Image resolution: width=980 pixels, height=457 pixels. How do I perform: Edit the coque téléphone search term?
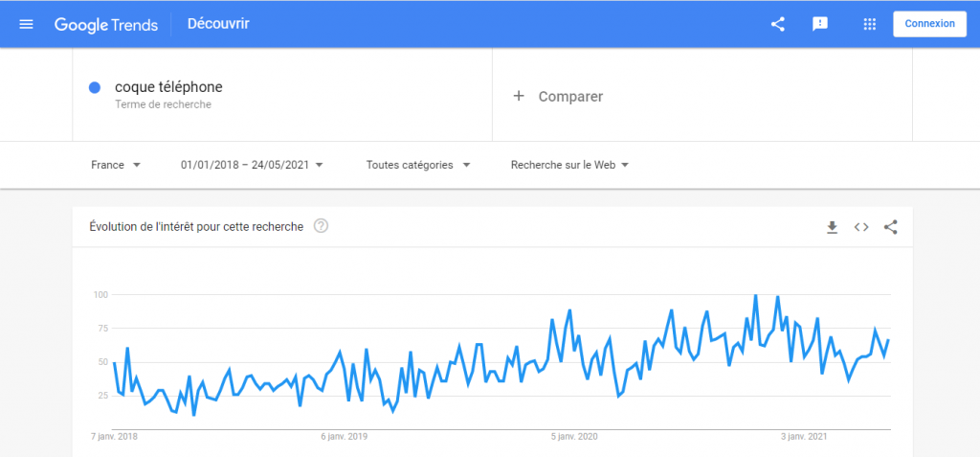(168, 87)
